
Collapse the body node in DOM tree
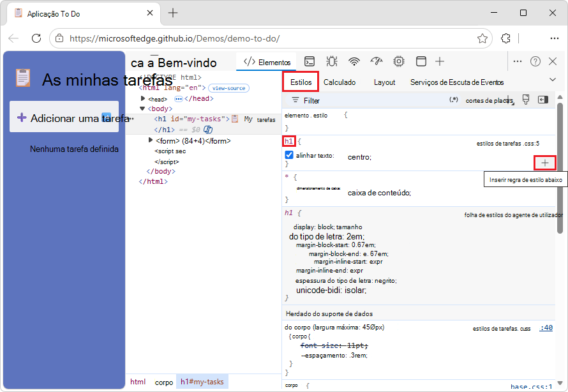pos(142,109)
